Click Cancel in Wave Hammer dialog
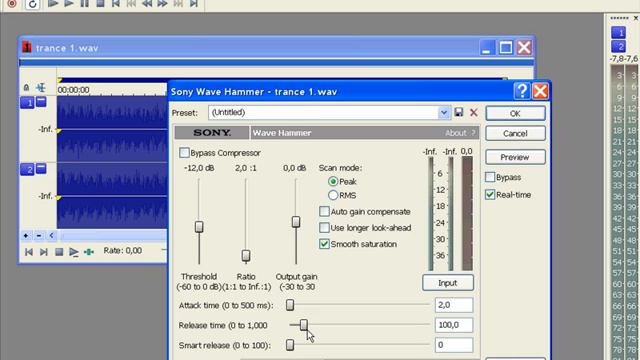This screenshot has width=640, height=360. pos(515,133)
